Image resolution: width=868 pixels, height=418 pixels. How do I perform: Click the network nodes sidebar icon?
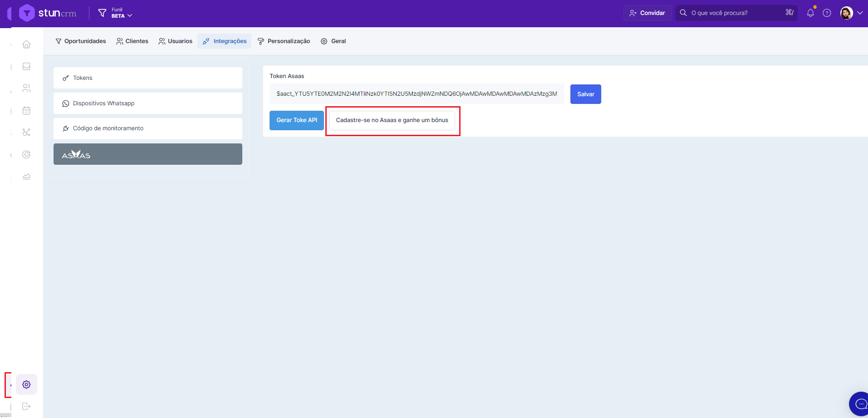[x=26, y=133]
